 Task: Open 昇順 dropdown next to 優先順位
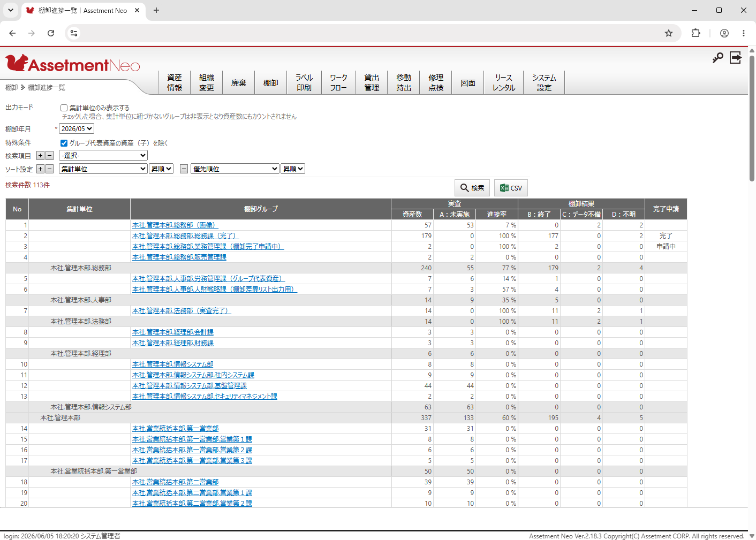pos(293,169)
